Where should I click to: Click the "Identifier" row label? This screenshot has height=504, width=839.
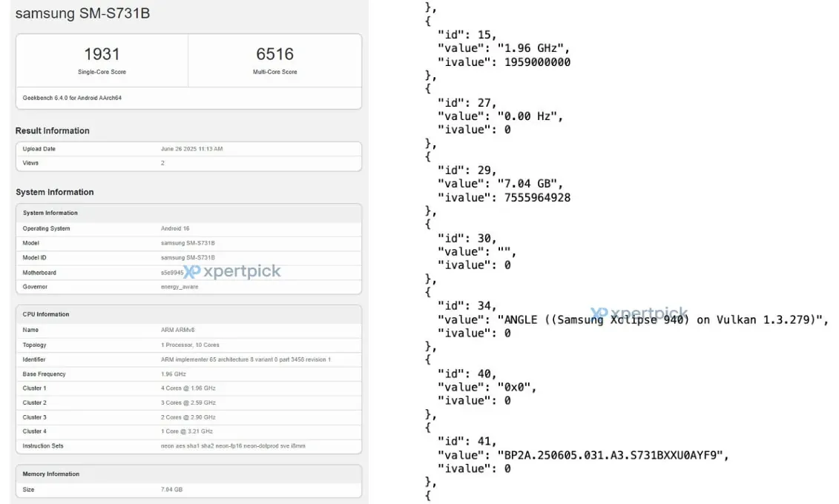[33, 359]
